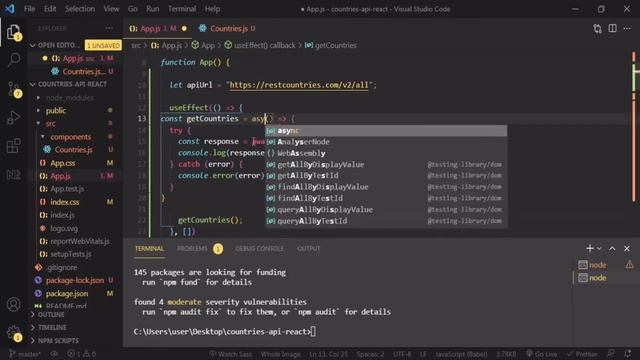Open App.css in the file tree
Screen dimensions: 640x360
coord(62,163)
